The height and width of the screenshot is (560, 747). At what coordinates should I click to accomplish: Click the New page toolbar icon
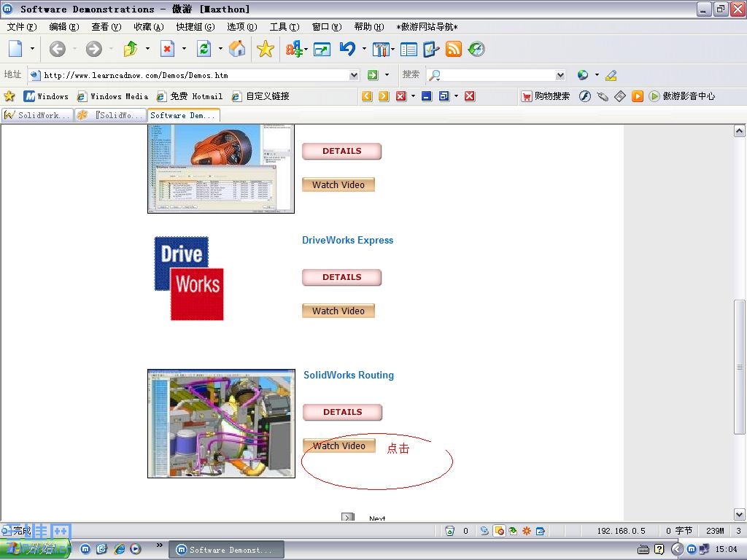coord(16,49)
